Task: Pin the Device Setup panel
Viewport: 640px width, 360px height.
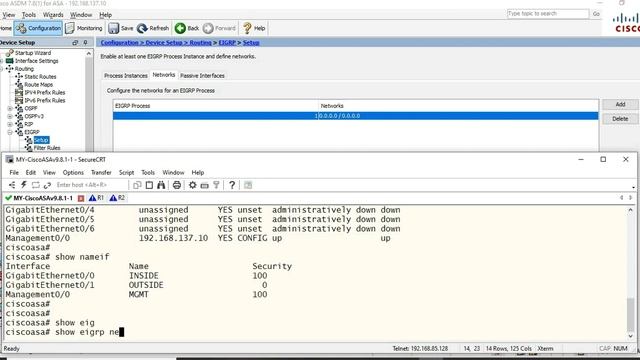Action: [85, 42]
